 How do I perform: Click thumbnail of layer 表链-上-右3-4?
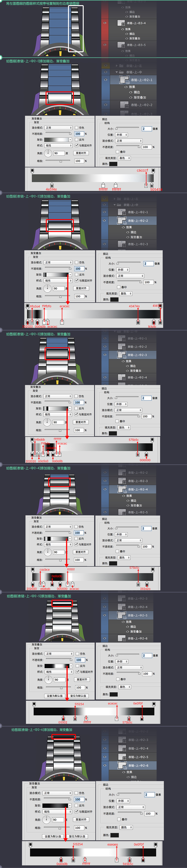point(121,23)
